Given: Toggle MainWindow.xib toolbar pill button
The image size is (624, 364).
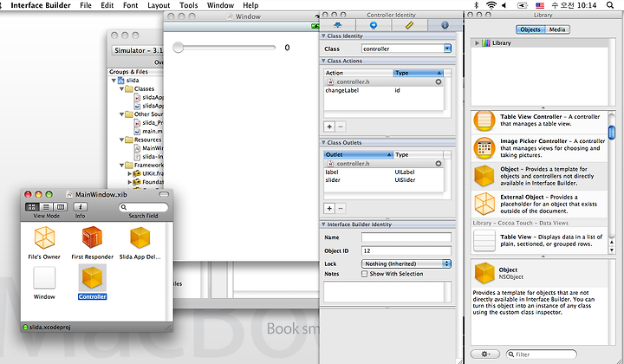Looking at the screenshot, I should click(164, 194).
